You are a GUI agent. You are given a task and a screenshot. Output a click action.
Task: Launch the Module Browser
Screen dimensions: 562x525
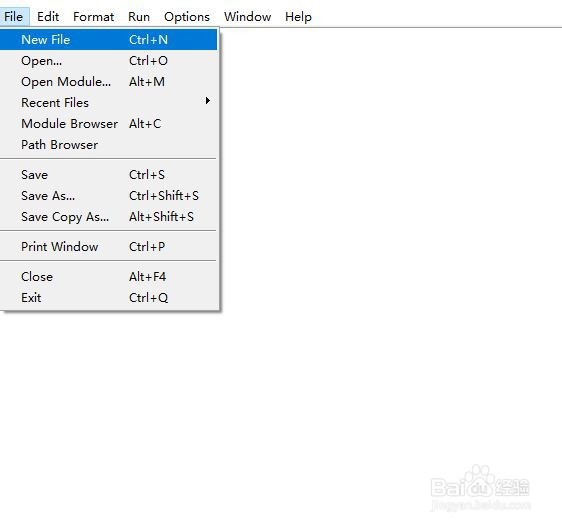[108, 124]
